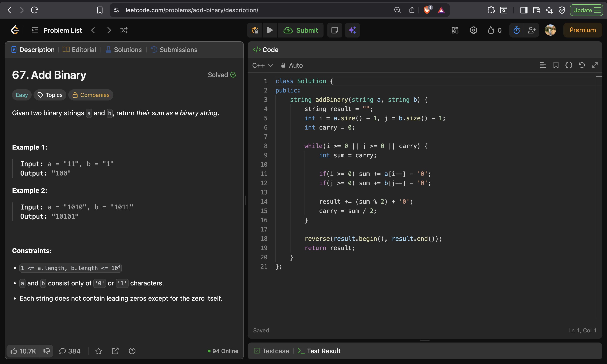Click the Premium button

(x=583, y=30)
